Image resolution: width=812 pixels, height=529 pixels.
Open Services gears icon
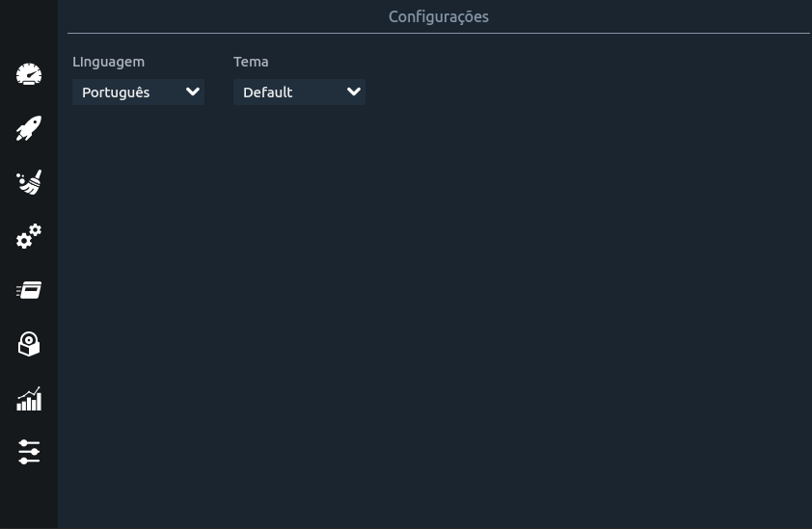click(x=29, y=236)
